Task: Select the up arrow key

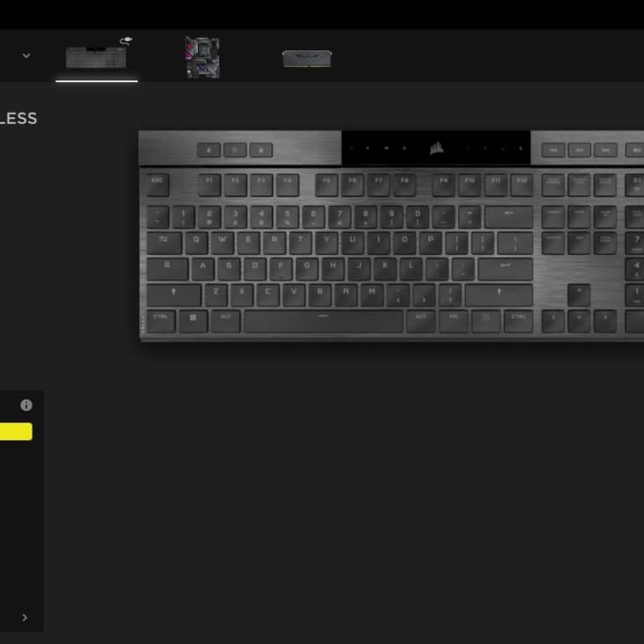Action: click(x=579, y=294)
